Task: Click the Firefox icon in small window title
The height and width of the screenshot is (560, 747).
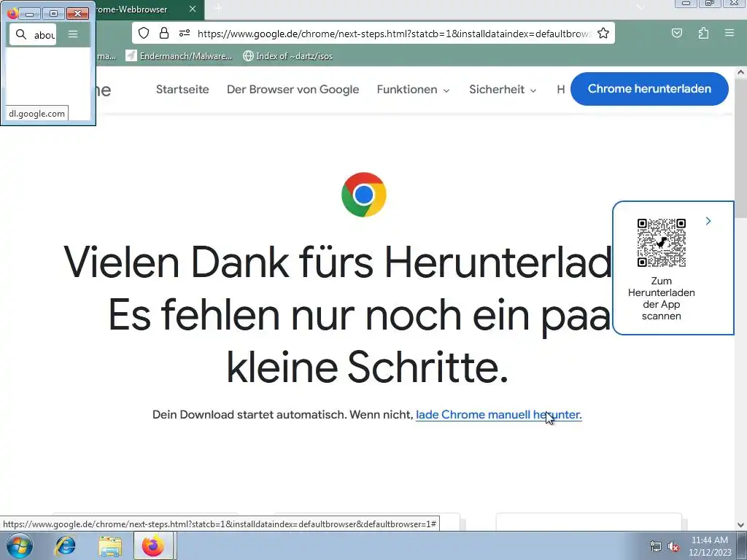Action: point(13,13)
